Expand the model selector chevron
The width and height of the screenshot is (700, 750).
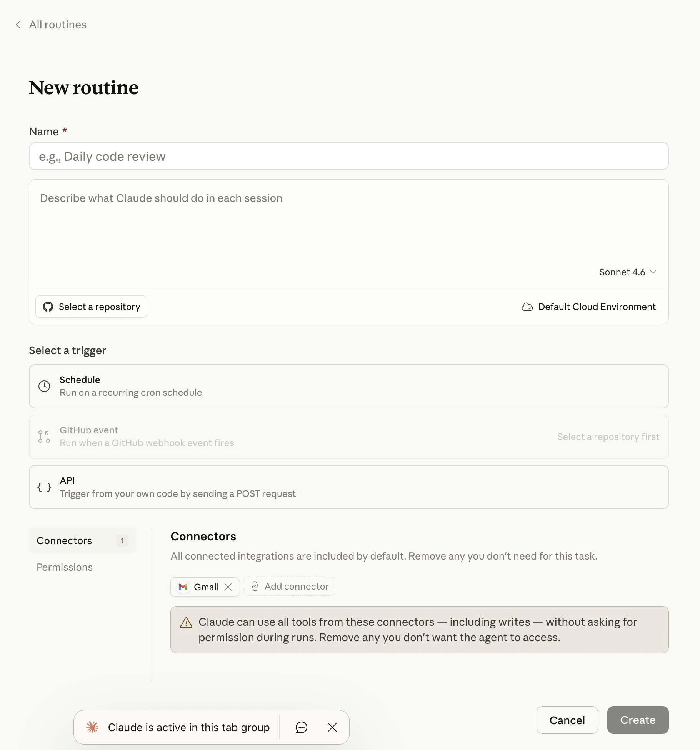tap(653, 272)
